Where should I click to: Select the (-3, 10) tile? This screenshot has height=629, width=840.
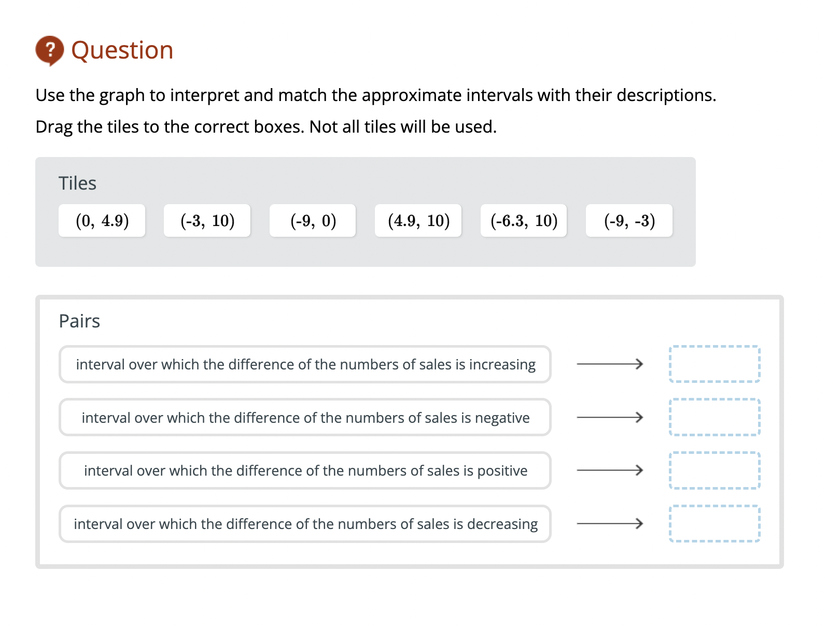[207, 221]
